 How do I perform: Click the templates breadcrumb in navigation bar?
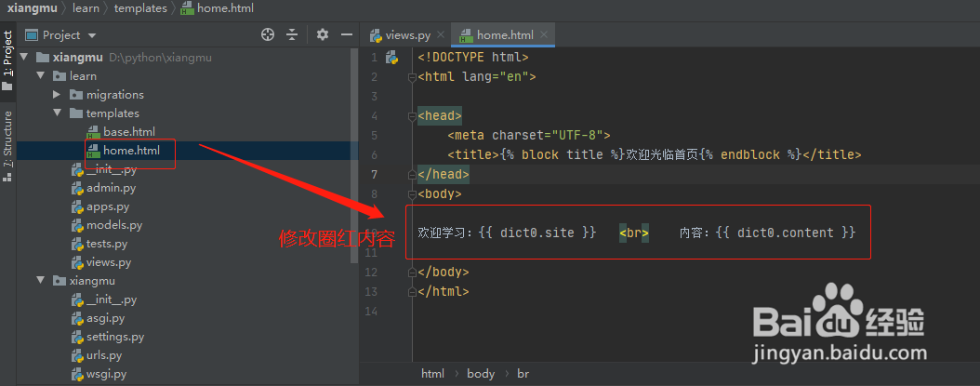139,7
